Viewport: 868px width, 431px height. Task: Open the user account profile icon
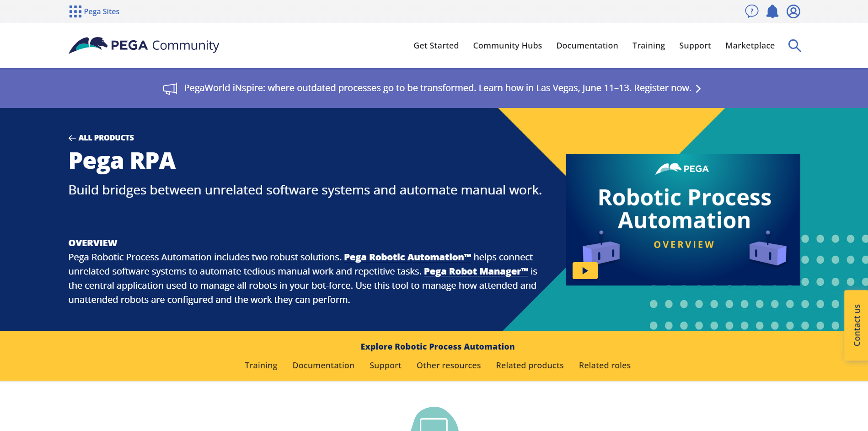click(793, 11)
